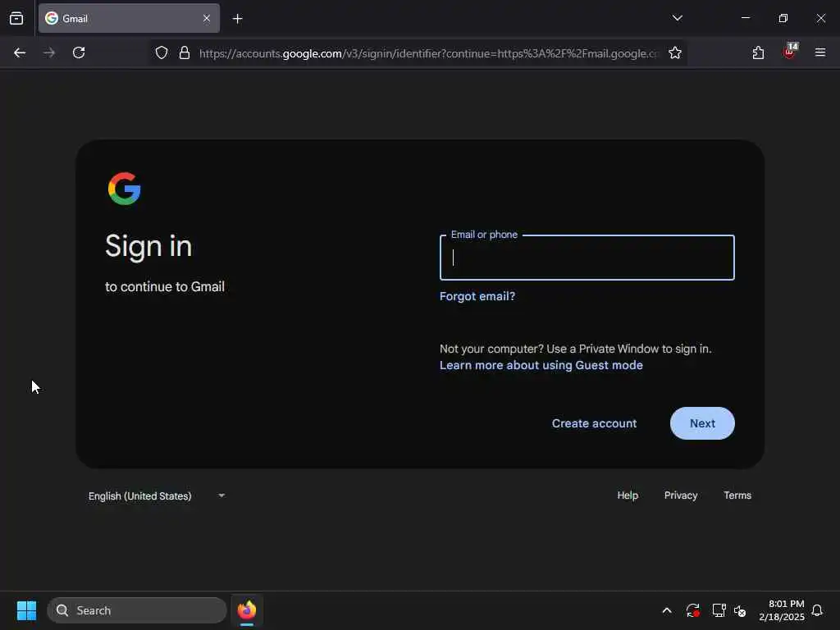Show hidden system tray icons

pyautogui.click(x=667, y=610)
